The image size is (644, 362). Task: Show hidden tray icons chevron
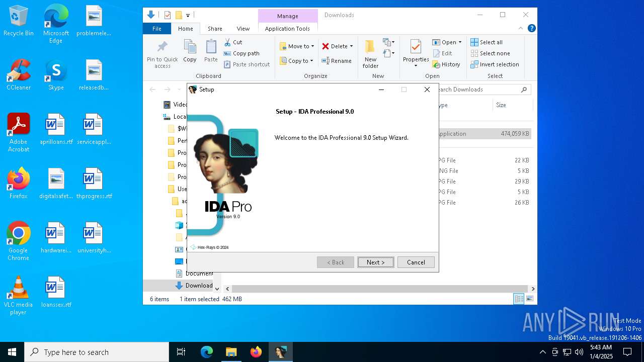pyautogui.click(x=542, y=352)
